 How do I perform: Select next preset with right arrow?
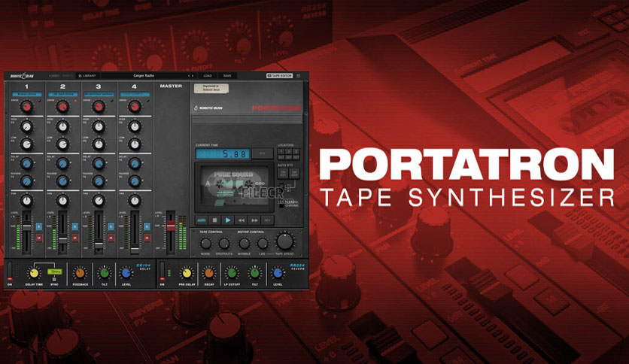tap(193, 75)
